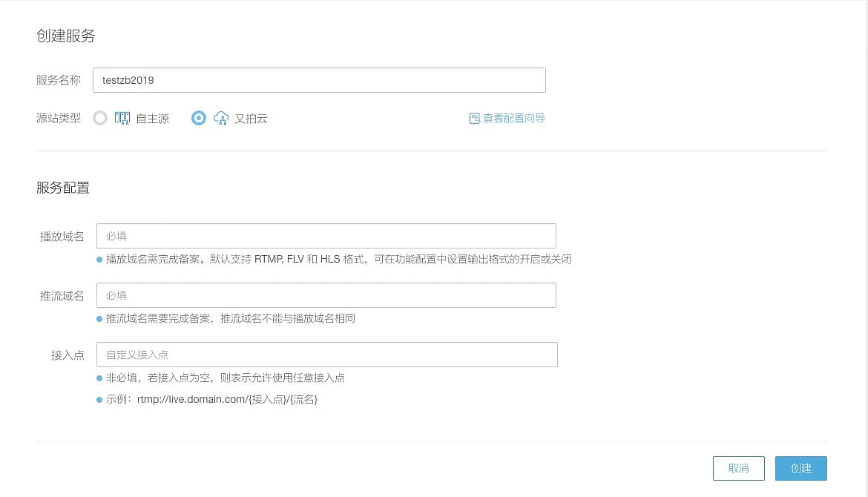
Task: Click into the 推流域名 input field
Action: pyautogui.click(x=326, y=295)
